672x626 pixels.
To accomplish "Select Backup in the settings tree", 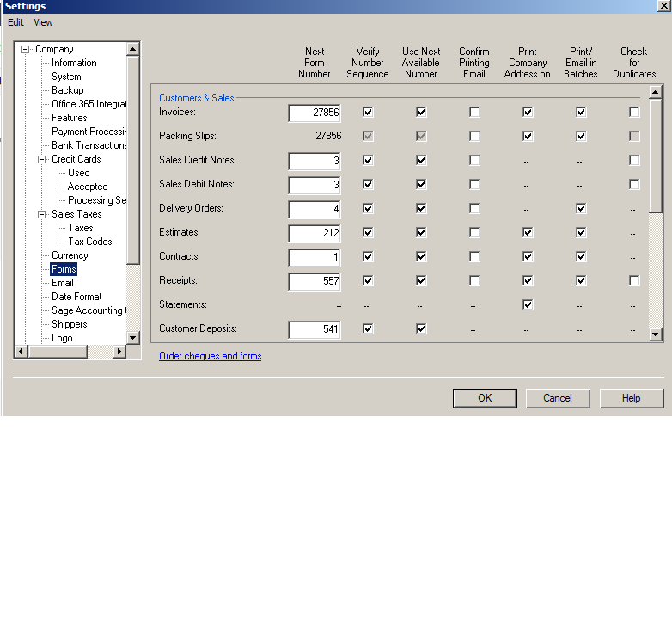I will (x=68, y=90).
